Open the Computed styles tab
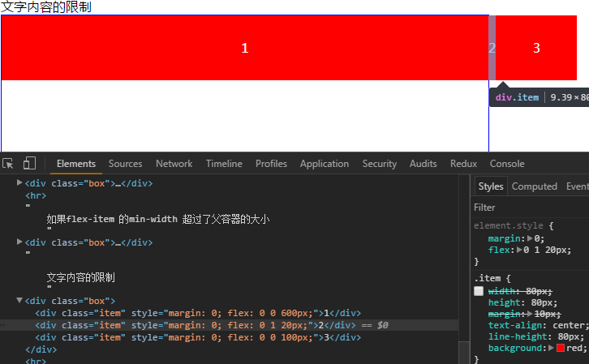Screen dimensions: 589x364 tap(534, 186)
